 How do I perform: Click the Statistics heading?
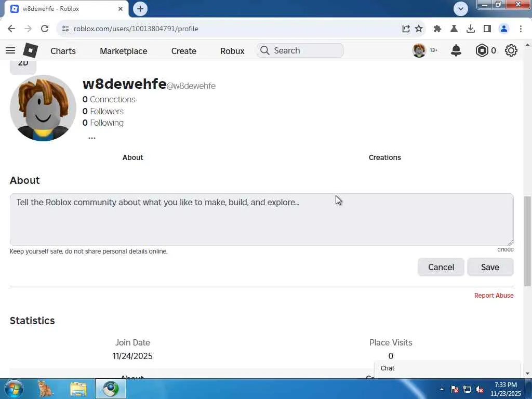[x=32, y=321]
